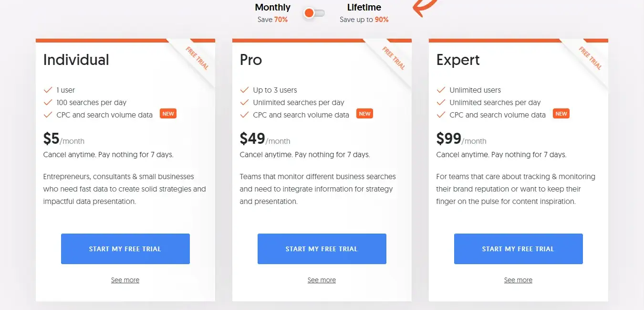Click the FREE TRIAL ribbon on Individual card
The height and width of the screenshot is (310, 644).
(x=197, y=58)
